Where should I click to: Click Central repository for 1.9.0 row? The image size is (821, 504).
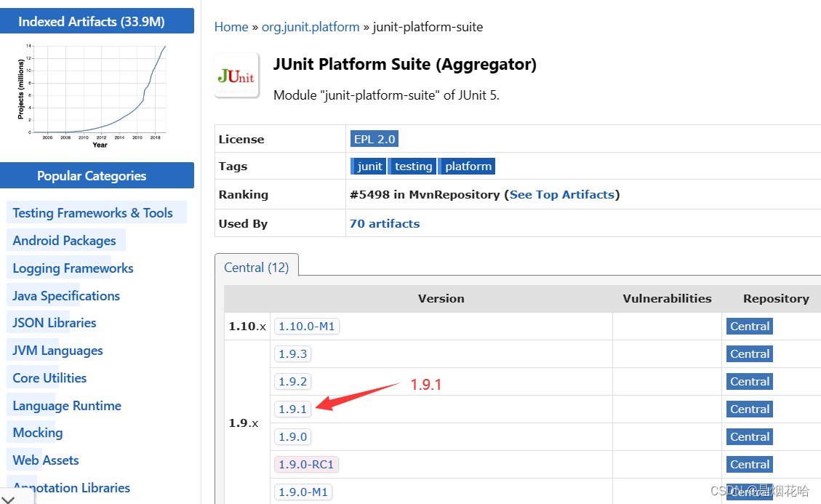coord(749,437)
